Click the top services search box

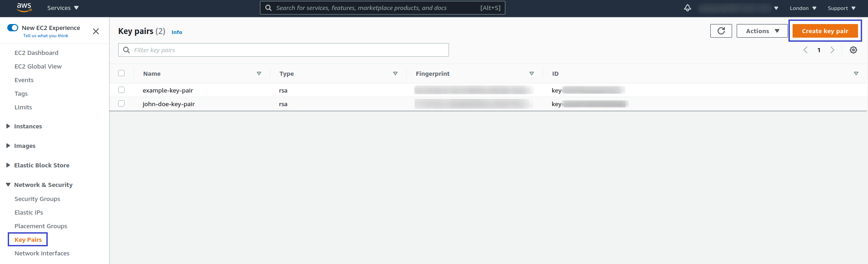click(x=383, y=8)
